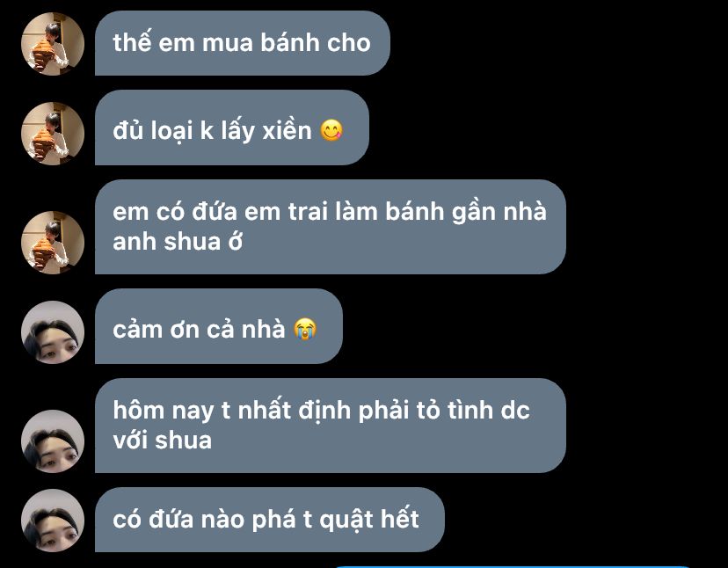This screenshot has width=728, height=568.
Task: Click "với shua" text in fifth message
Action: tap(162, 441)
